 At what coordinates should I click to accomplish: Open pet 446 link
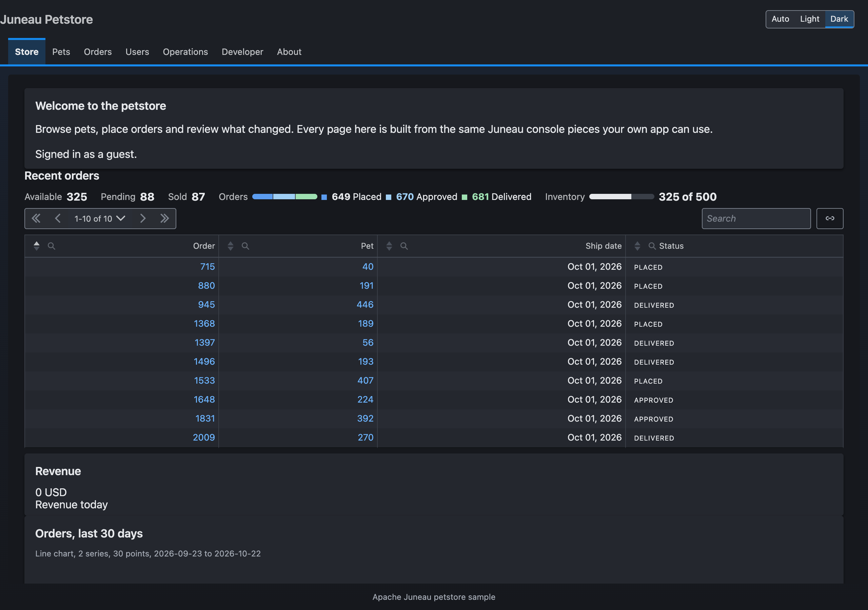pyautogui.click(x=365, y=305)
